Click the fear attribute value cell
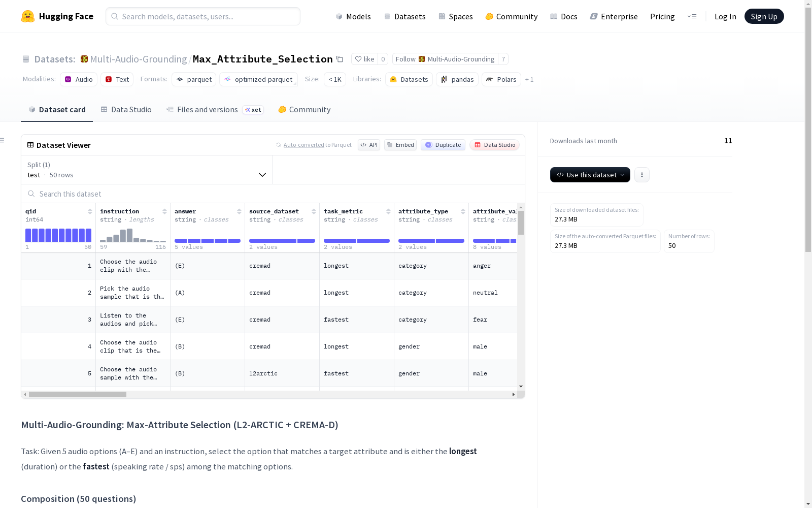 493,320
